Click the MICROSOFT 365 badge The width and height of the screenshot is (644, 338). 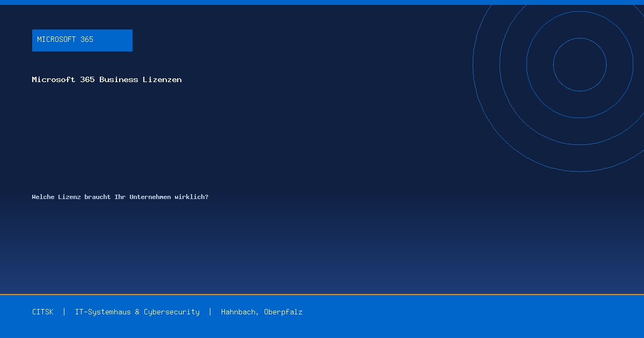pyautogui.click(x=82, y=40)
